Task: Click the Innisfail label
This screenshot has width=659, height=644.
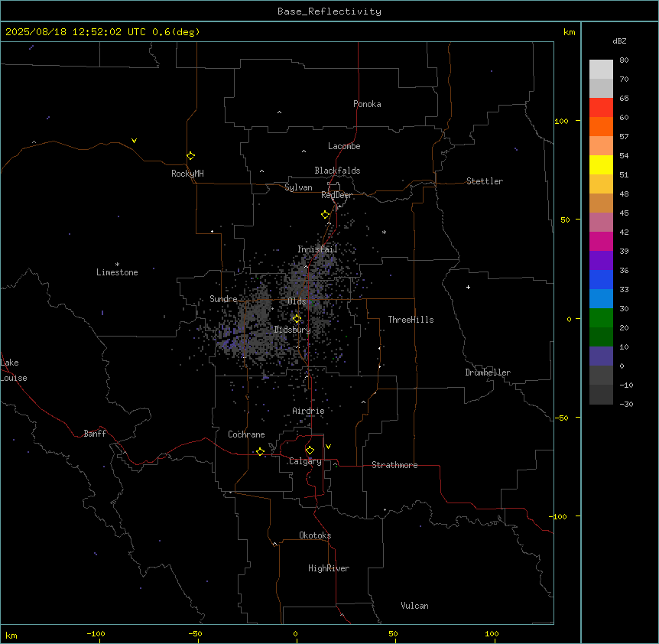Action: [x=318, y=249]
